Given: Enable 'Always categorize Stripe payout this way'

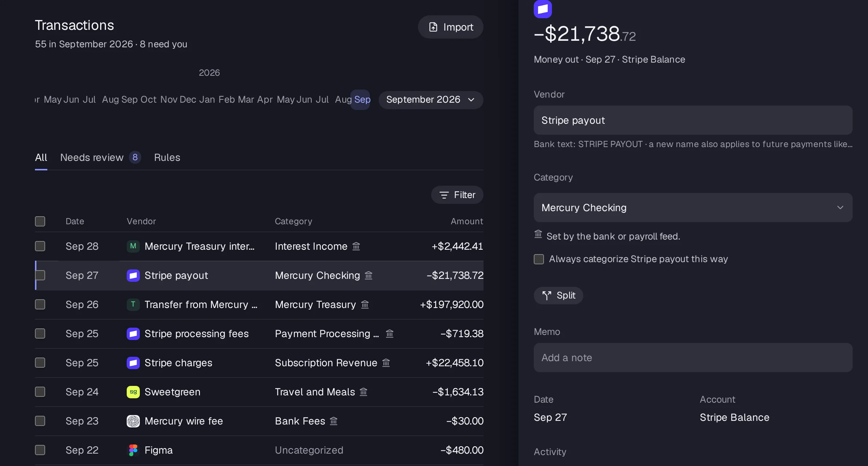Looking at the screenshot, I should pos(539,259).
